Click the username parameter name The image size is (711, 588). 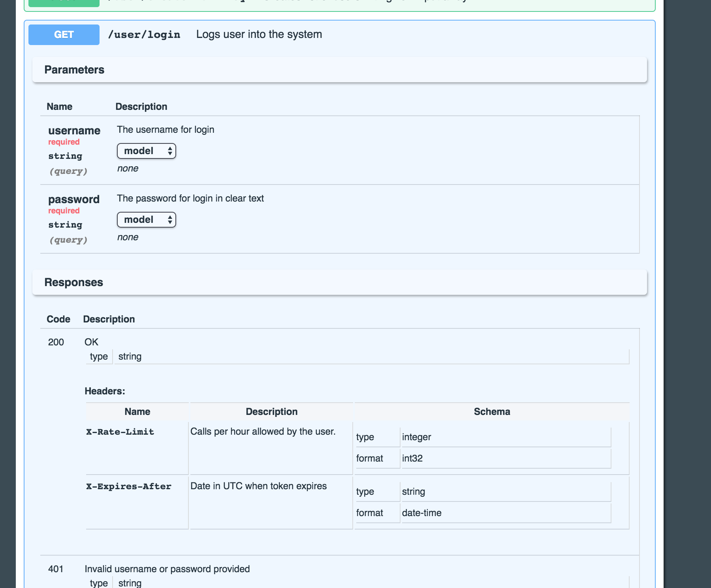[74, 131]
